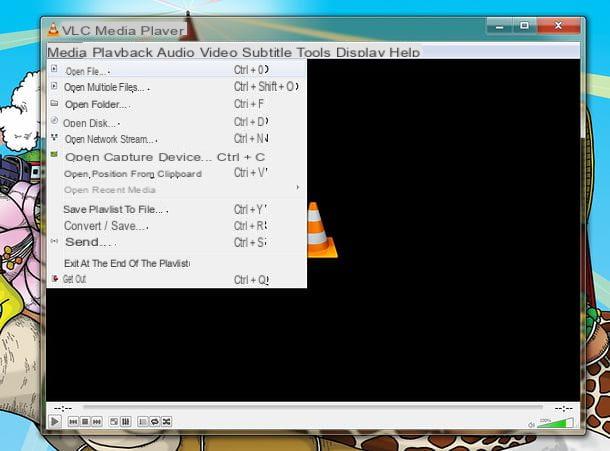Screen dimensions: 610x451
Task: Choose Open Network Stream… entry
Action: [x=177, y=139]
